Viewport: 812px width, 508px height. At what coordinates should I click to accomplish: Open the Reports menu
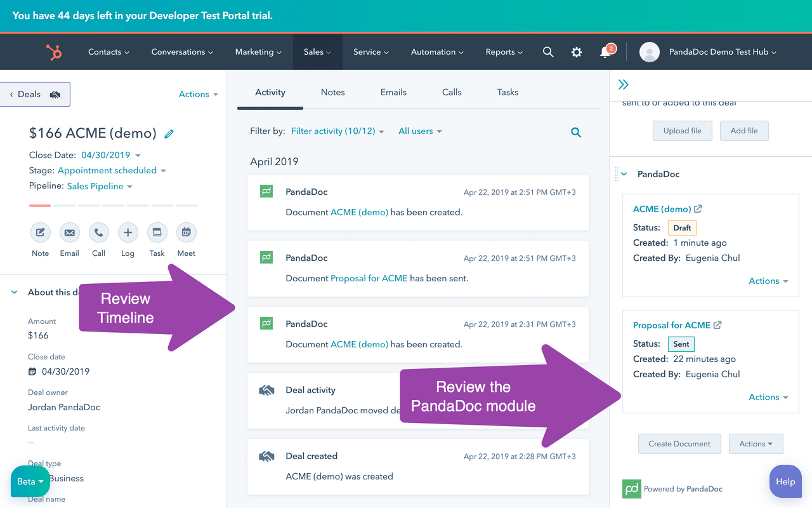(x=504, y=52)
